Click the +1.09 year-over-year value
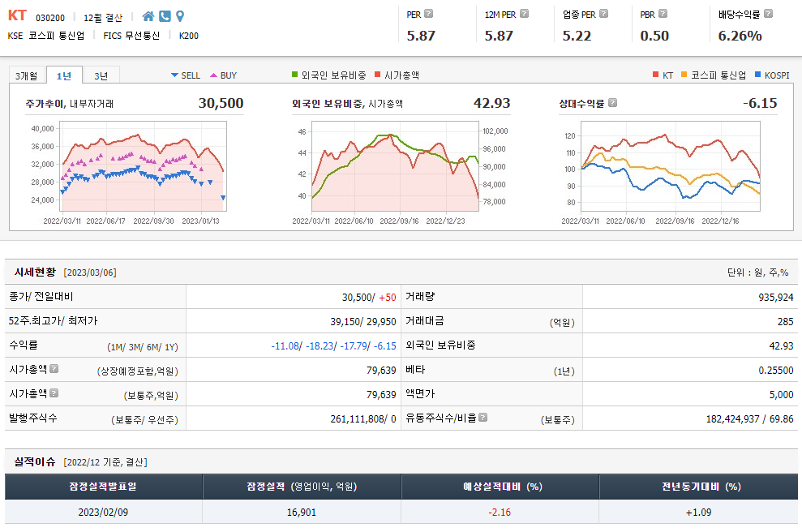 click(x=698, y=512)
